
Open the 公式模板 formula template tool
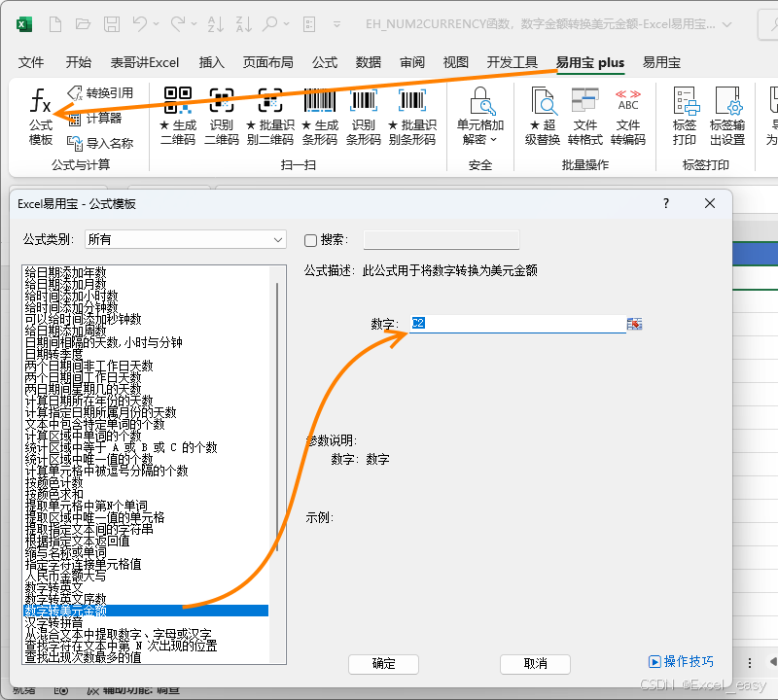click(41, 117)
